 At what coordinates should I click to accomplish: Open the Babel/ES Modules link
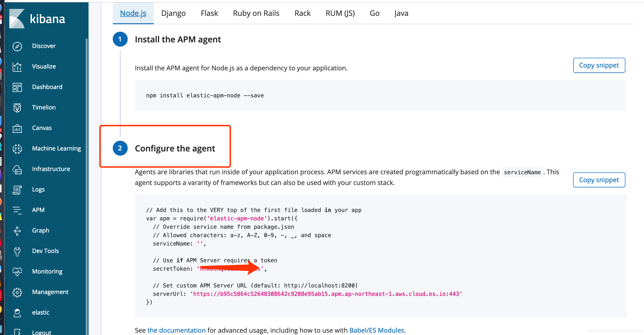click(377, 330)
